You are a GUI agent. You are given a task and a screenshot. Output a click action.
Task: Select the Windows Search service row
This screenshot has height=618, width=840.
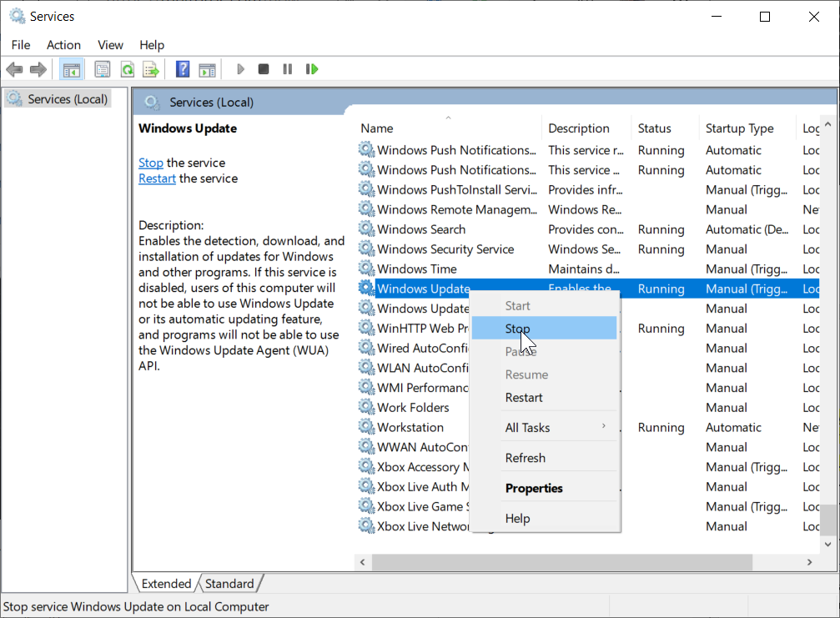click(588, 229)
